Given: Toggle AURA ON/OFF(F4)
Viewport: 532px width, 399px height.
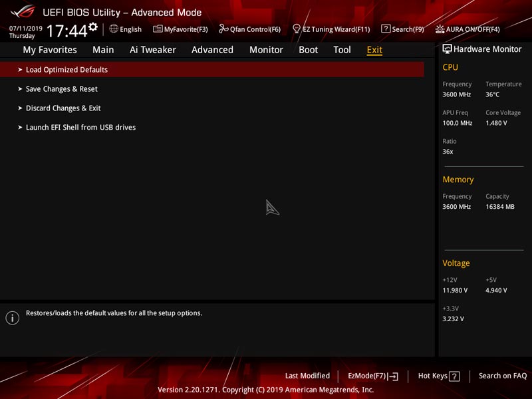Looking at the screenshot, I should [473, 29].
